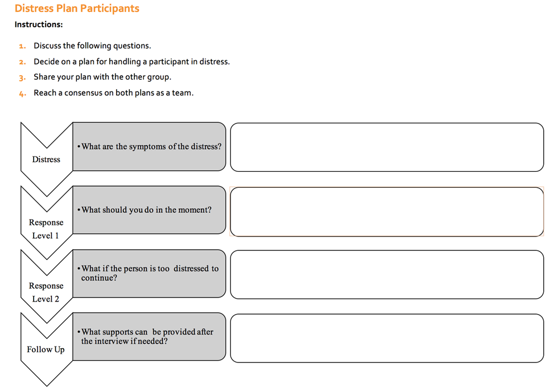This screenshot has width=550, height=392.
Task: Click the orange list number 1
Action: click(22, 46)
